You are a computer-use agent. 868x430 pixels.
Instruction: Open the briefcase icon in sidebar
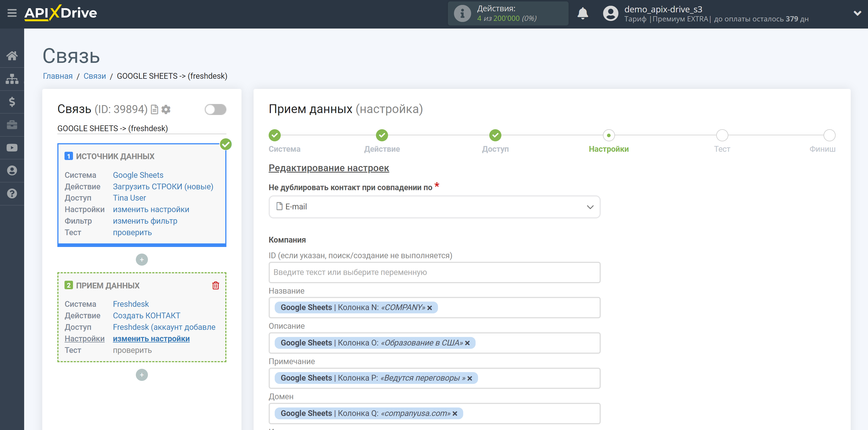coord(12,125)
